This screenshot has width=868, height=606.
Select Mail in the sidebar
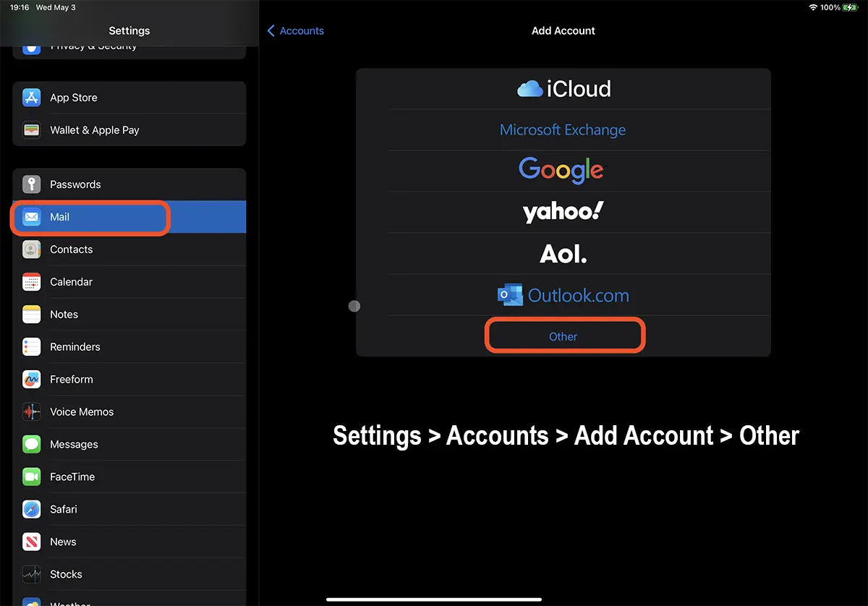[129, 217]
